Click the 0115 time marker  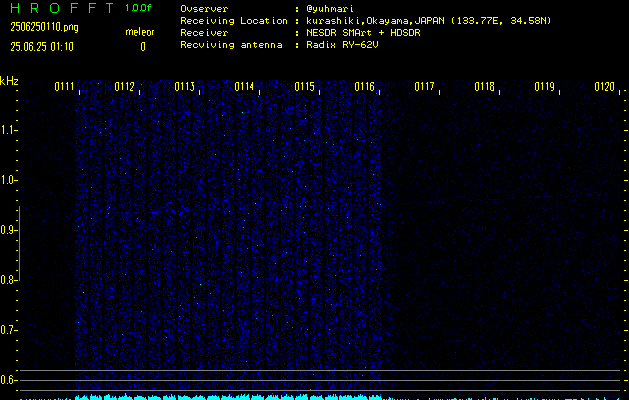pyautogui.click(x=304, y=87)
